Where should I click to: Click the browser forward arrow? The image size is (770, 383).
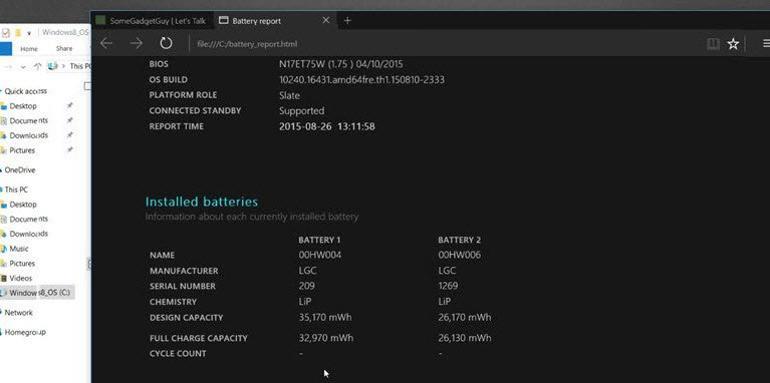click(136, 43)
